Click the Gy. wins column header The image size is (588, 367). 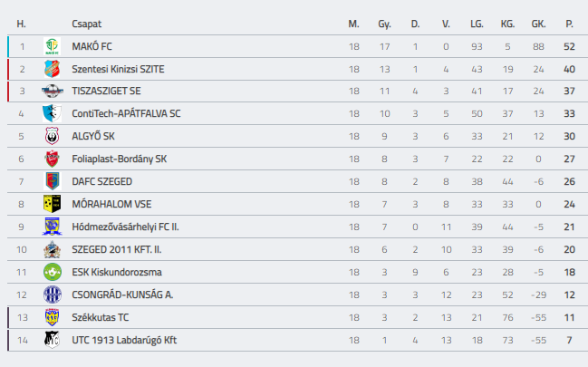coord(384,24)
